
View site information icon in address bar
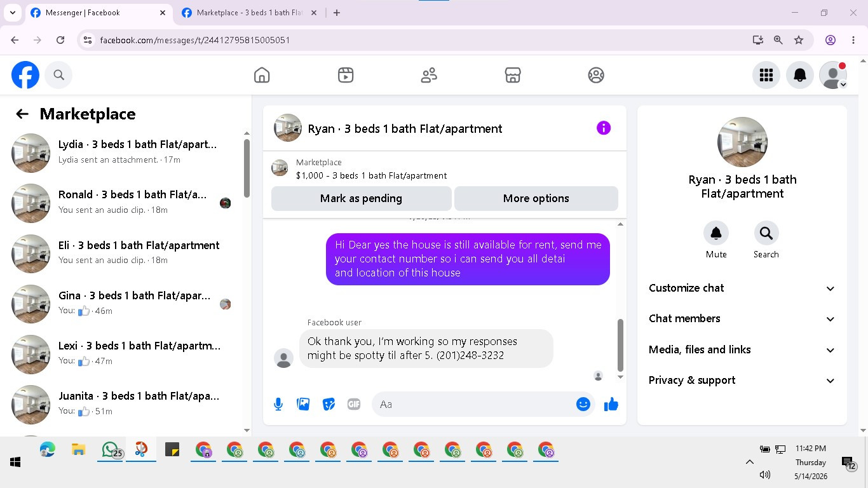(88, 40)
